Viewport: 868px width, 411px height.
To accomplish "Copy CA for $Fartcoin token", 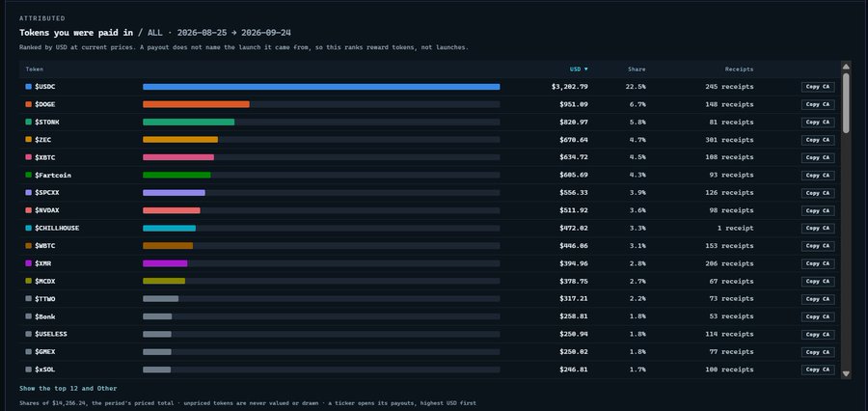I will [818, 176].
